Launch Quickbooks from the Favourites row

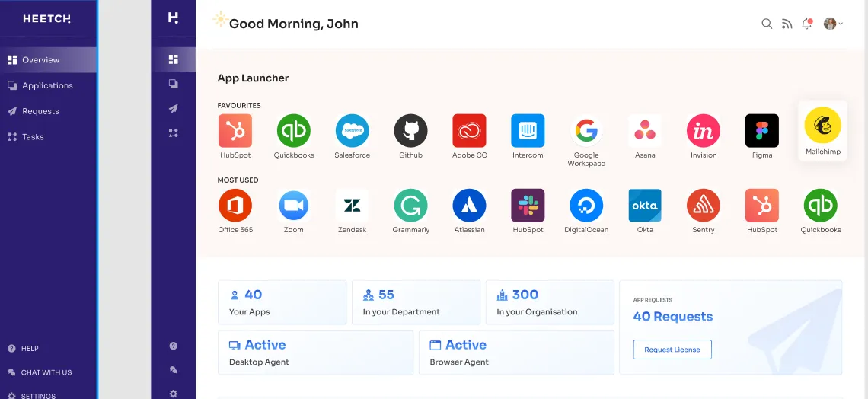coord(293,131)
